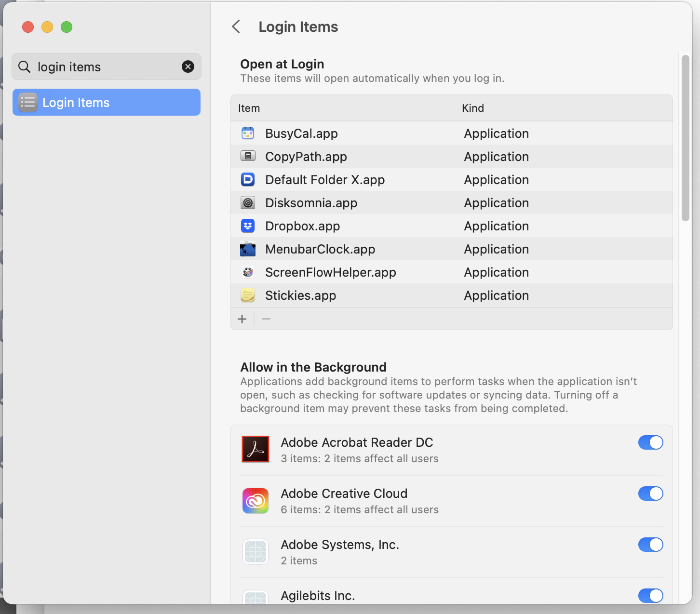Click the Stickies app icon

248,295
